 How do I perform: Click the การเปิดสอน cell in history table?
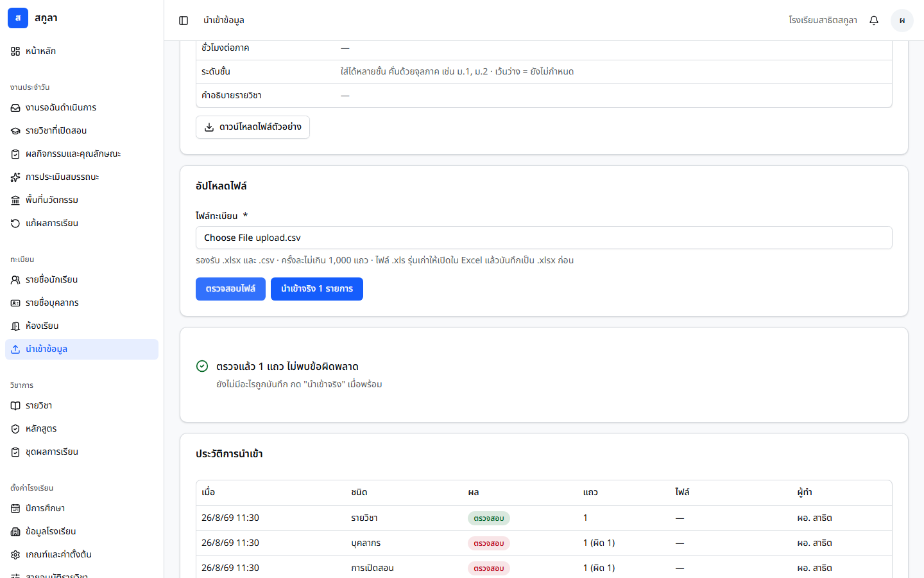[x=372, y=568]
